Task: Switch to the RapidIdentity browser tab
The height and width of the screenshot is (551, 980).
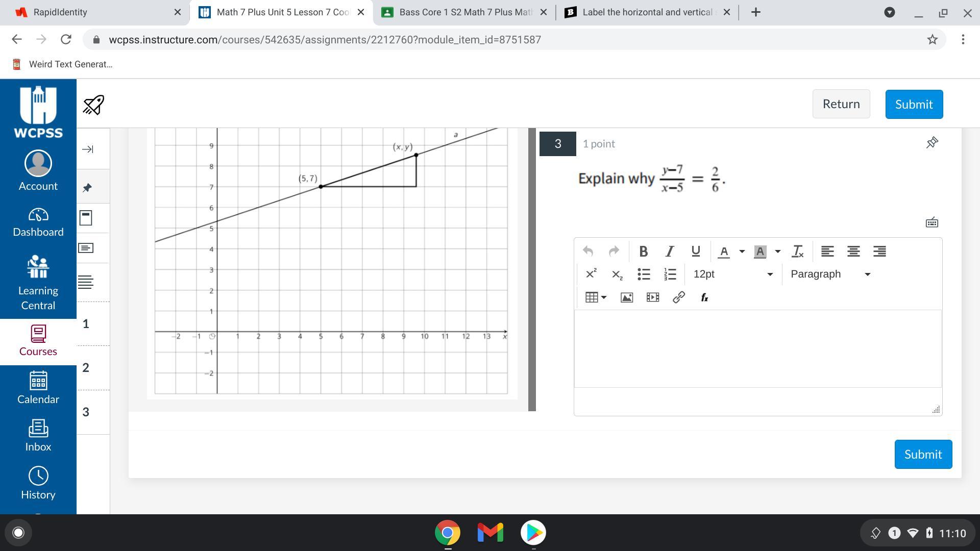Action: tap(94, 12)
